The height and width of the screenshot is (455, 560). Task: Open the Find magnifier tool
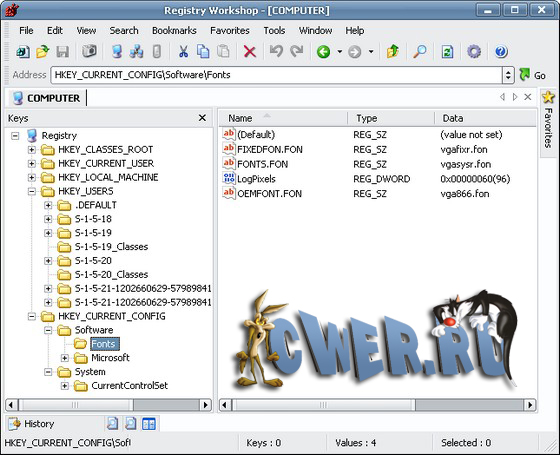[420, 52]
